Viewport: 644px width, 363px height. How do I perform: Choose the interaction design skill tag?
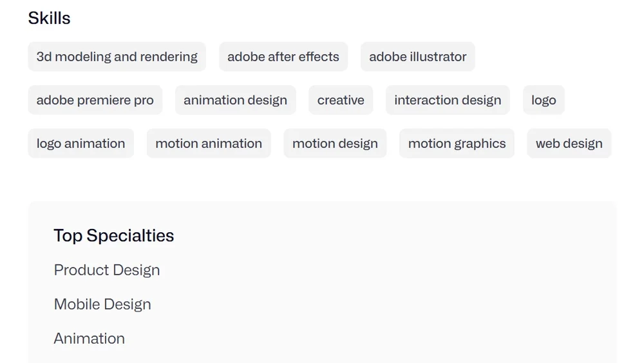pyautogui.click(x=447, y=100)
